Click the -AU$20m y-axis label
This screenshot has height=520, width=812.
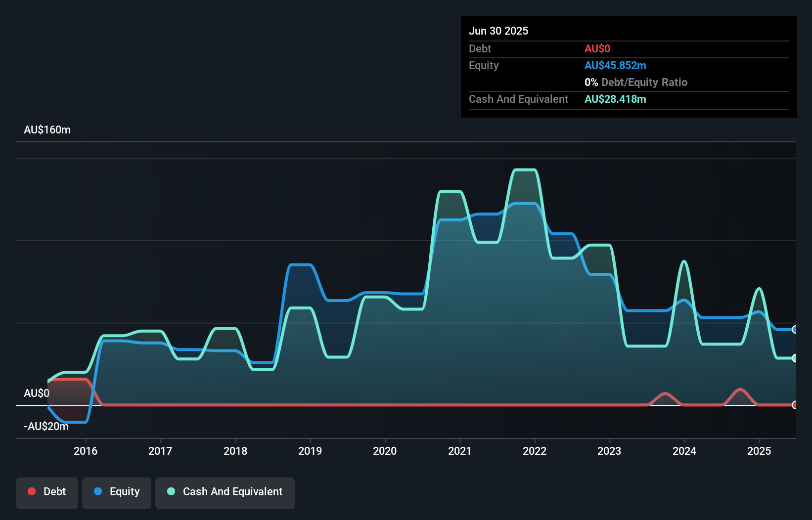(46, 427)
